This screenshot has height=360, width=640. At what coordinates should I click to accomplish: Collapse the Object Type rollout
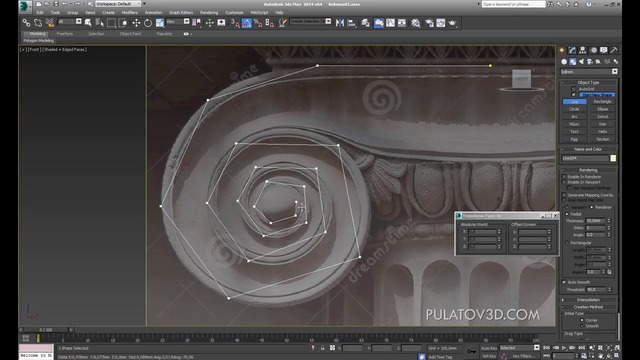click(x=588, y=82)
